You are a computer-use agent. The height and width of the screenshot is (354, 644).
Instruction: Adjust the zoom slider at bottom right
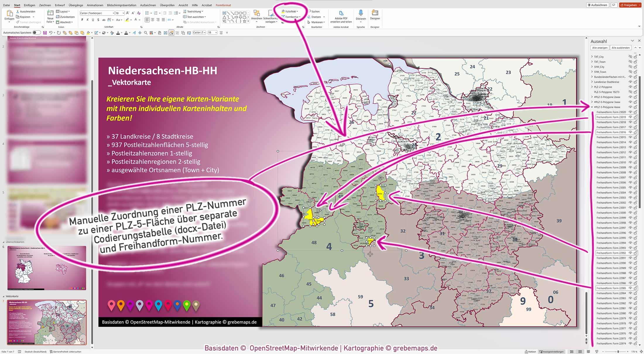tap(618, 352)
